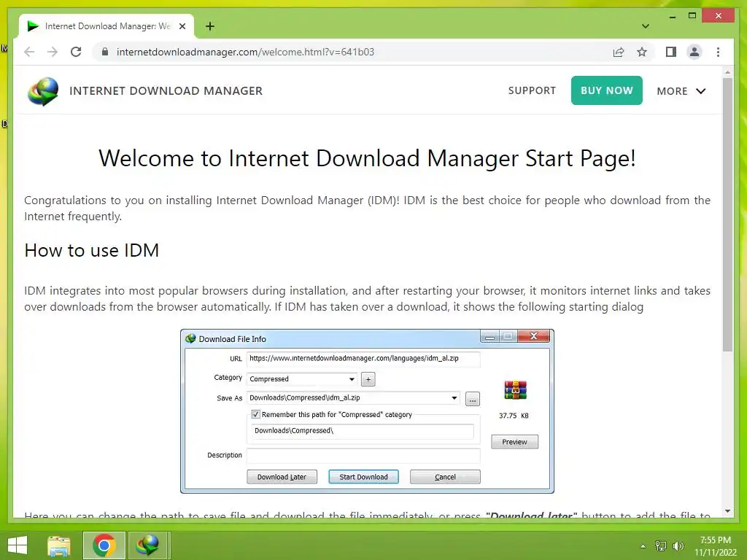Click the taskbar clock showing 7:55 PM
747x560 pixels.
[715, 545]
